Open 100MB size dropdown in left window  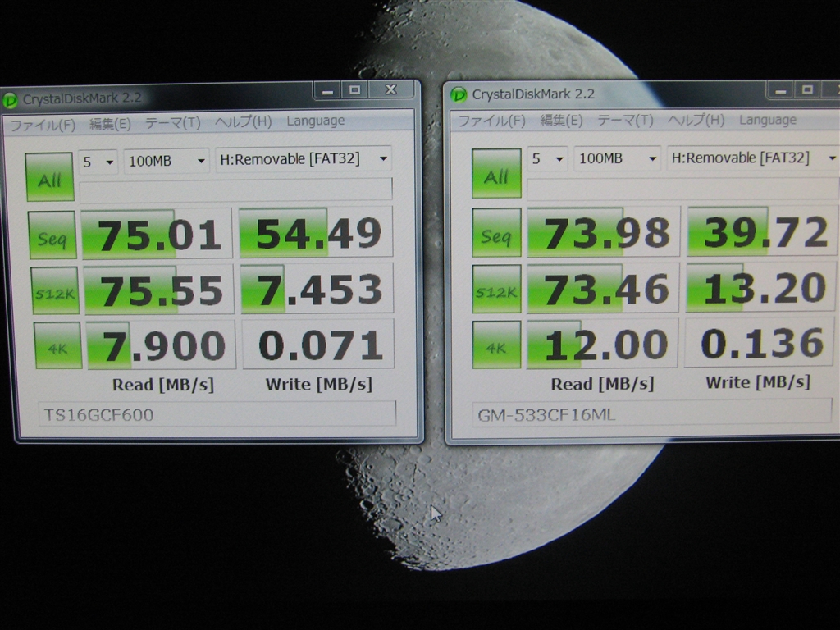pyautogui.click(x=167, y=161)
